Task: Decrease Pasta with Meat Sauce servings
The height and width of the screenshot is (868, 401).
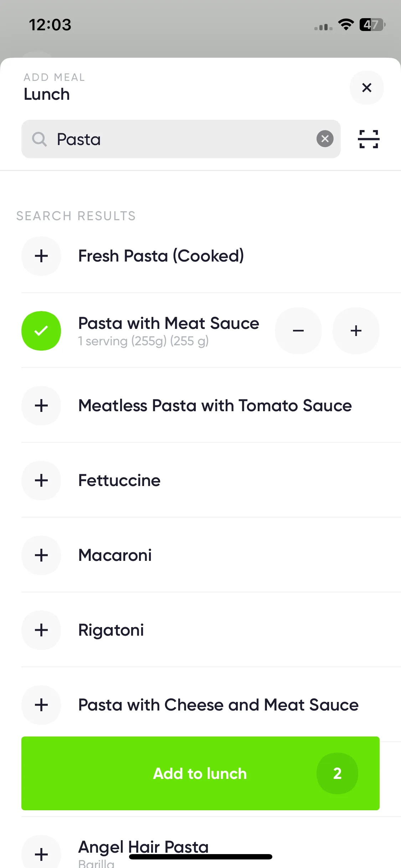Action: pyautogui.click(x=298, y=331)
